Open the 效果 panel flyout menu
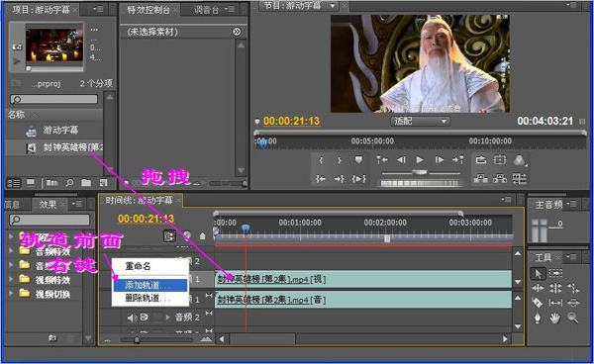The width and height of the screenshot is (594, 364). pyautogui.click(x=77, y=204)
